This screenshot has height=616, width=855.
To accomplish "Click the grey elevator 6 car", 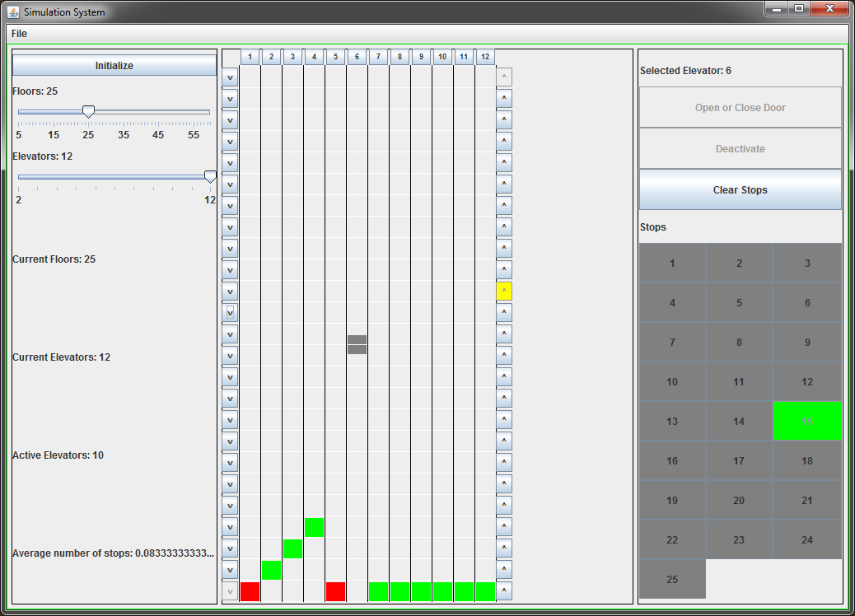I will click(357, 344).
